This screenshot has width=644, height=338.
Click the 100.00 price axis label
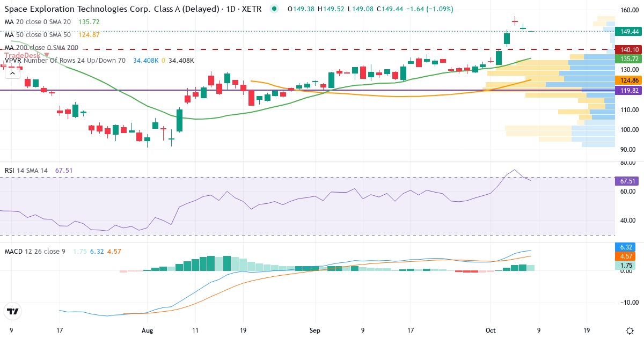[628, 129]
